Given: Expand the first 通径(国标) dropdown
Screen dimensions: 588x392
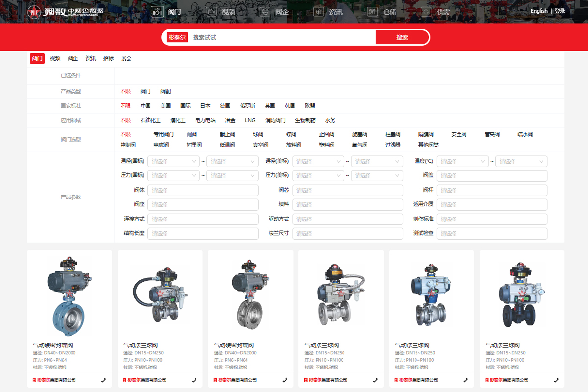Looking at the screenshot, I should 173,161.
